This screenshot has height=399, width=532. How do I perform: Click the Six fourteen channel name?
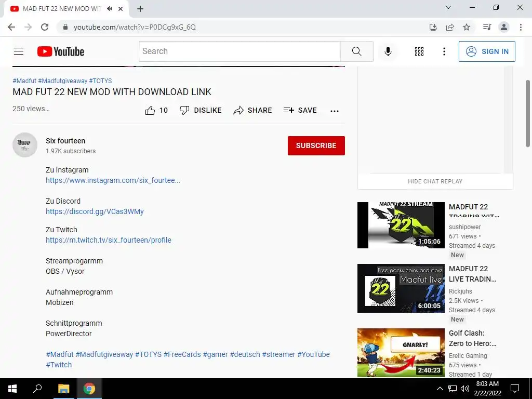pyautogui.click(x=65, y=141)
